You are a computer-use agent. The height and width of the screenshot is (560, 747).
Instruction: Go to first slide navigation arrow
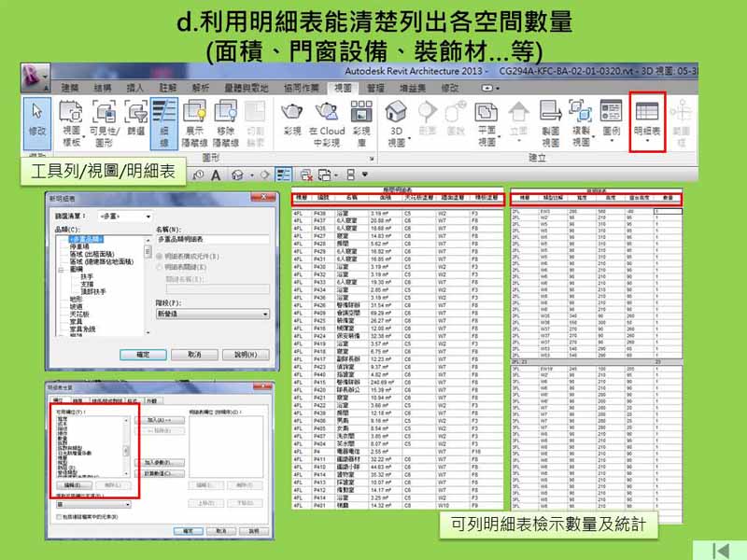point(721,551)
